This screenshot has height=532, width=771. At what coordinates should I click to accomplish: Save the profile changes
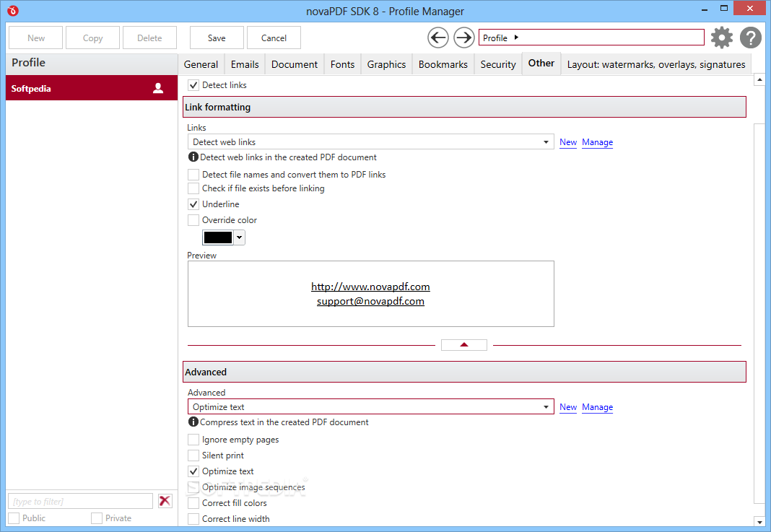[217, 38]
